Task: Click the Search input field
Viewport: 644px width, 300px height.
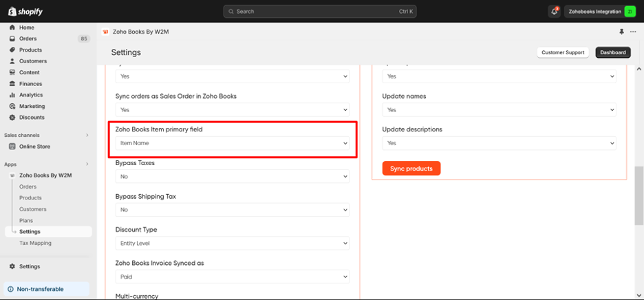Action: (x=320, y=12)
